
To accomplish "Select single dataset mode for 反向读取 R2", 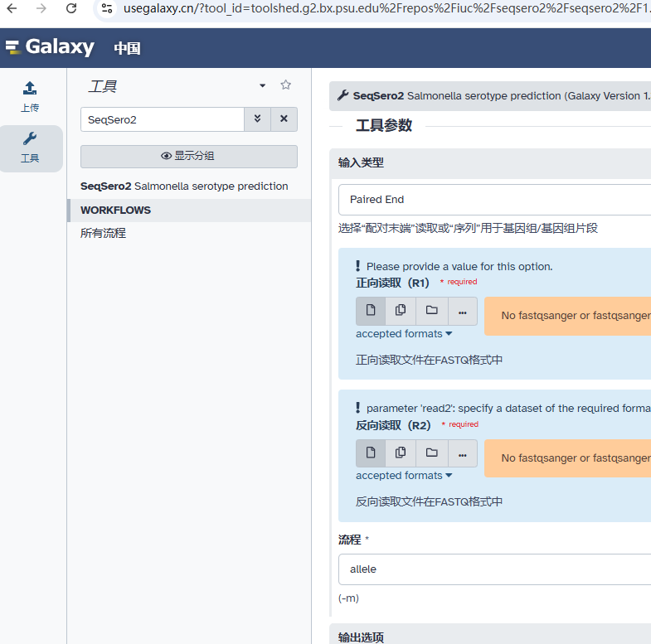I will coord(371,453).
